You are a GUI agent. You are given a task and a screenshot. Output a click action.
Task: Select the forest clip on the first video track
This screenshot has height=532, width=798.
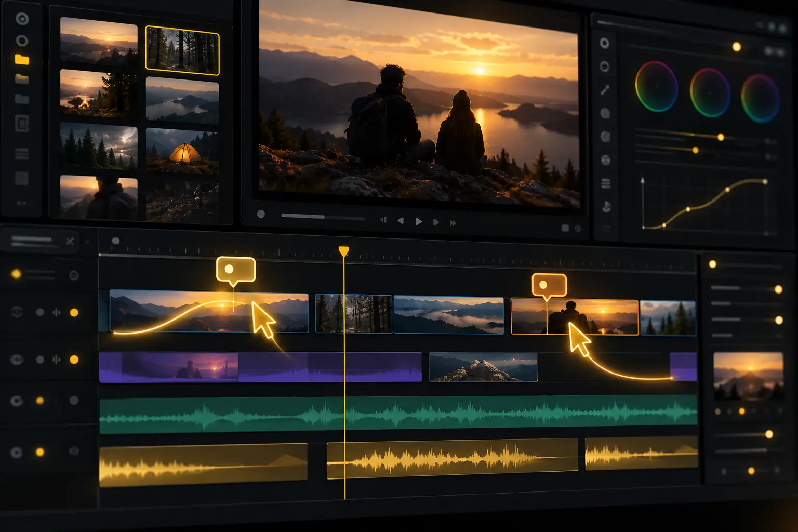354,314
